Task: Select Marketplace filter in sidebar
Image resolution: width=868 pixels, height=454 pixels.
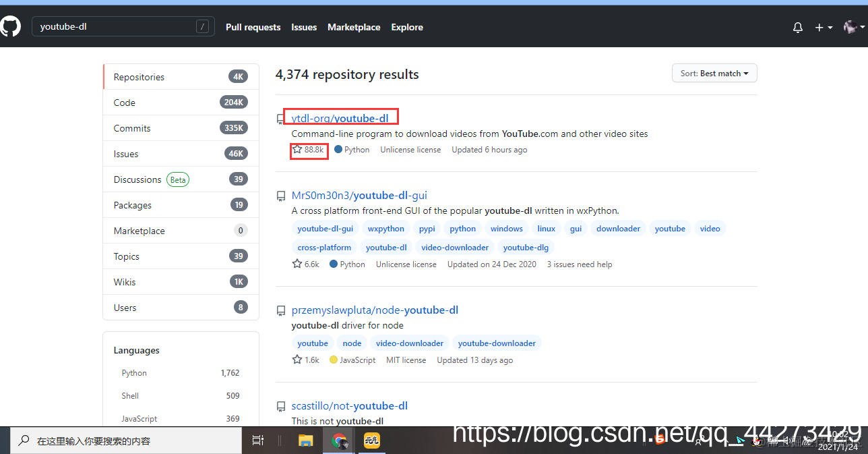Action: coord(181,231)
